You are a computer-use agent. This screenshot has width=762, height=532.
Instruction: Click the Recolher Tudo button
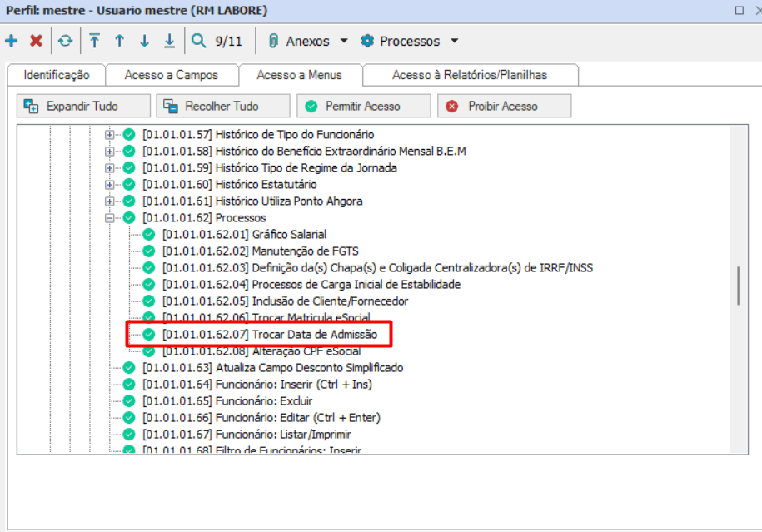(x=223, y=106)
